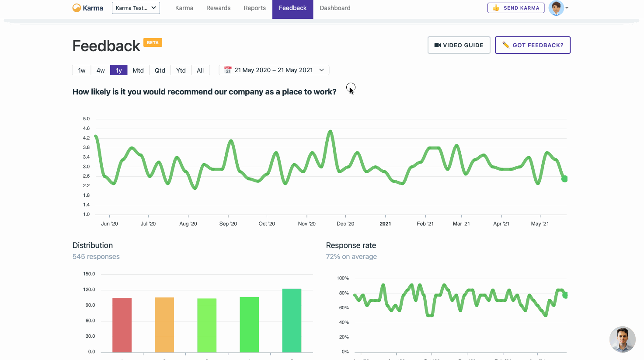The height and width of the screenshot is (360, 644).
Task: Click the Send Karma button
Action: pyautogui.click(x=516, y=8)
